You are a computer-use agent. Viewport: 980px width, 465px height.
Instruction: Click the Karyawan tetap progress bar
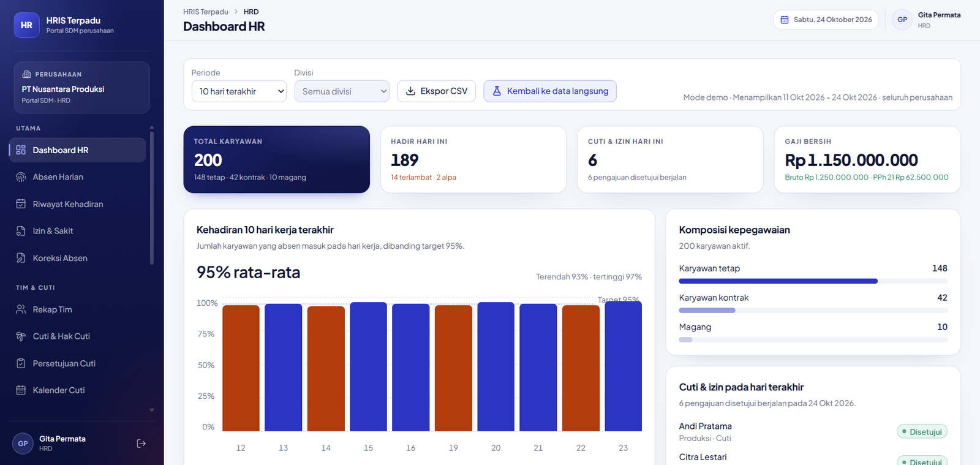pos(813,281)
